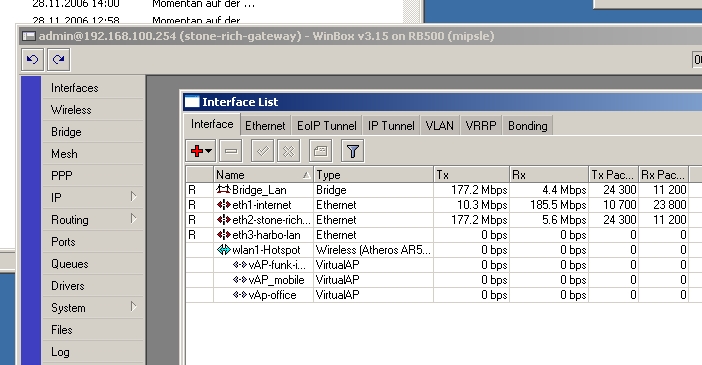Image resolution: width=702 pixels, height=365 pixels.
Task: Click the eth1-internet ethernet icon
Action: pos(223,205)
